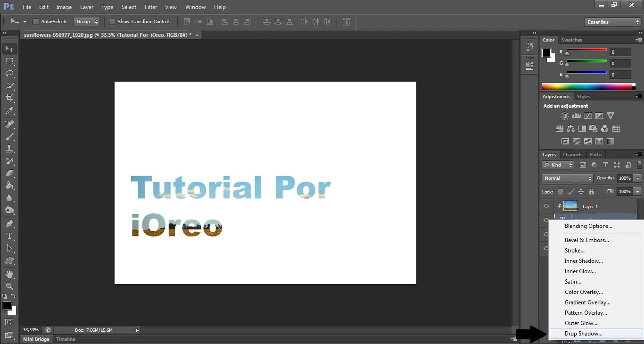Open the Opacity slider arrow
This screenshot has width=644, height=344.
coord(638,178)
